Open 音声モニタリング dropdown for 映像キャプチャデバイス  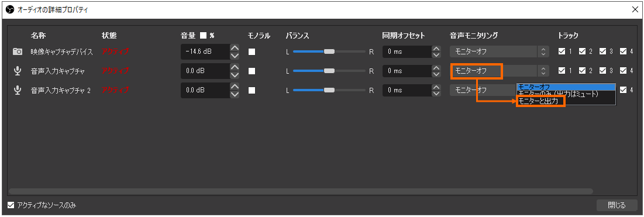pyautogui.click(x=499, y=52)
